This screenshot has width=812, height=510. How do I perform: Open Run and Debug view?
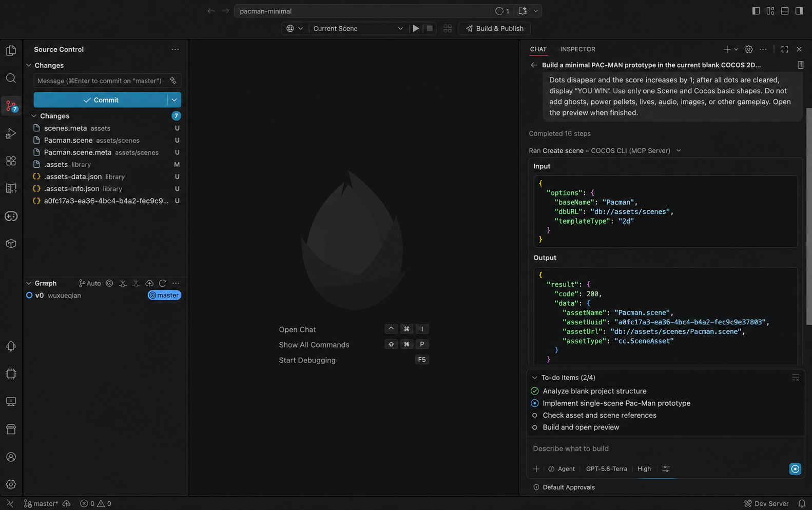point(11,133)
